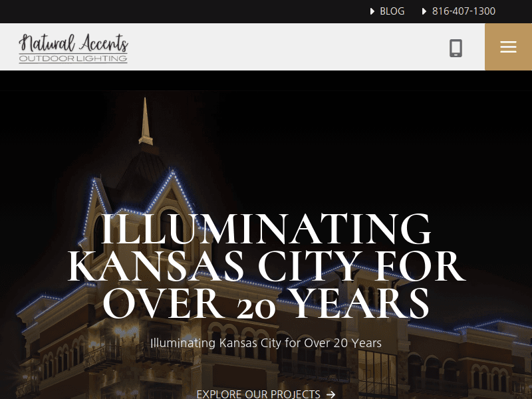Screen dimensions: 532x399
Task: Follow the Explore Our Projects link
Action: (265, 394)
